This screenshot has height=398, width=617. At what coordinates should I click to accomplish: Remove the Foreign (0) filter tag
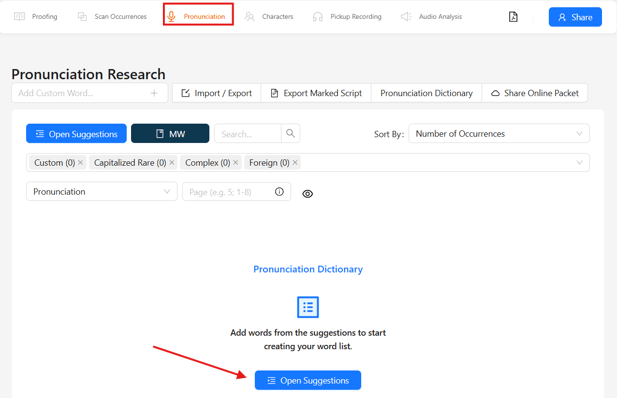[x=295, y=163]
